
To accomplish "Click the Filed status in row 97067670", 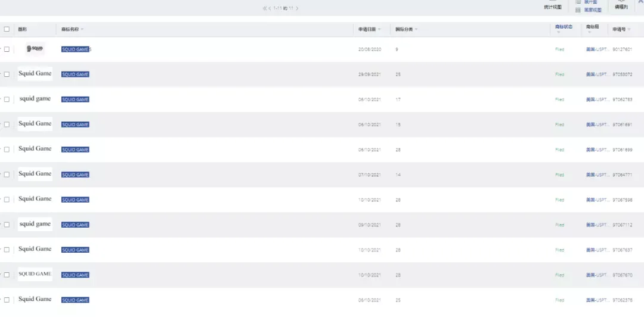I will pos(559,275).
